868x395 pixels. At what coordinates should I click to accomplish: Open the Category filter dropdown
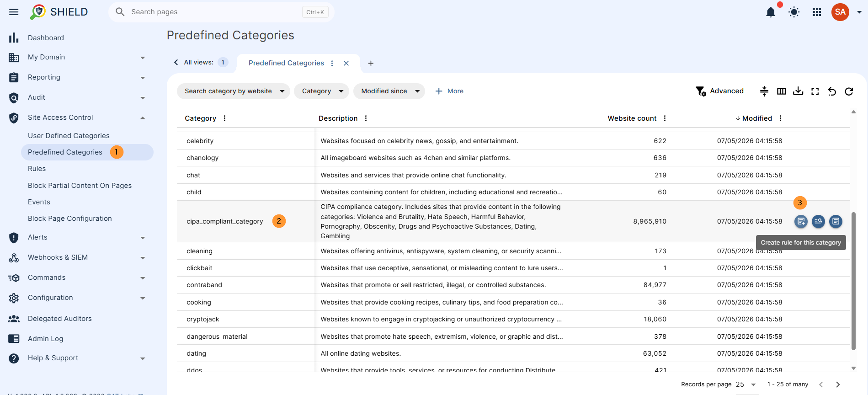tap(321, 91)
